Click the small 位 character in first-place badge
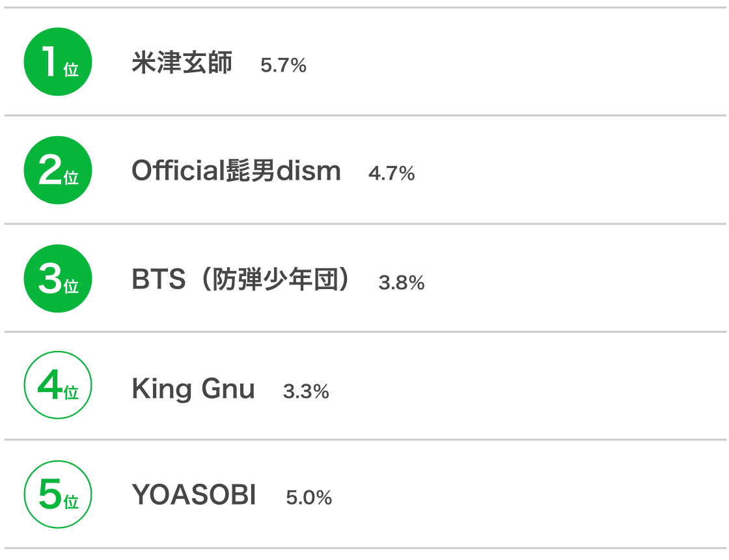The height and width of the screenshot is (560, 729). click(71, 70)
